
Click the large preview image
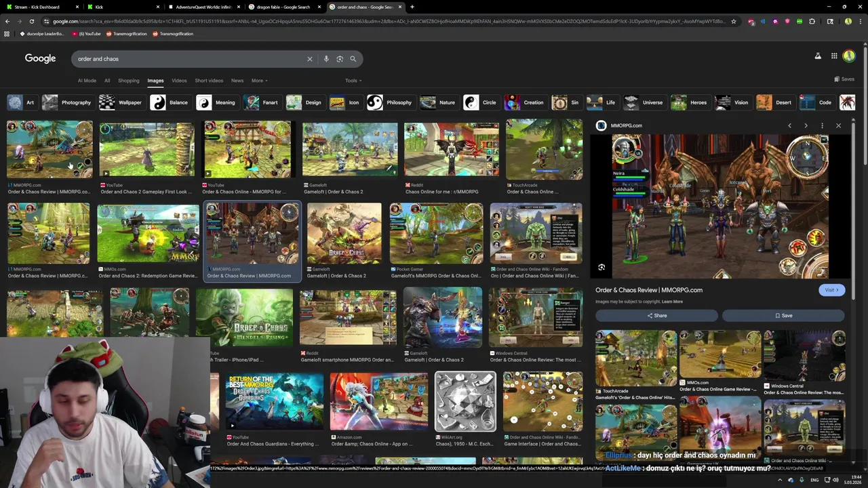coord(720,206)
